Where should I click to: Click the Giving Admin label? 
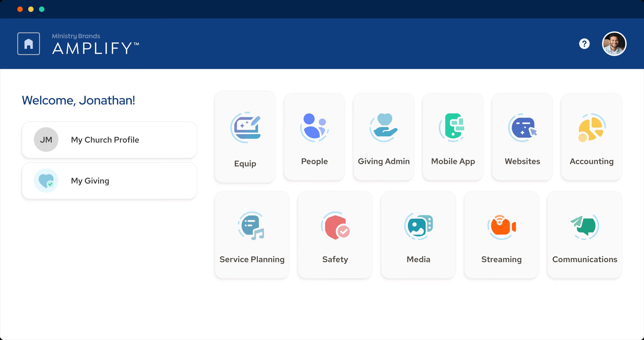[384, 161]
